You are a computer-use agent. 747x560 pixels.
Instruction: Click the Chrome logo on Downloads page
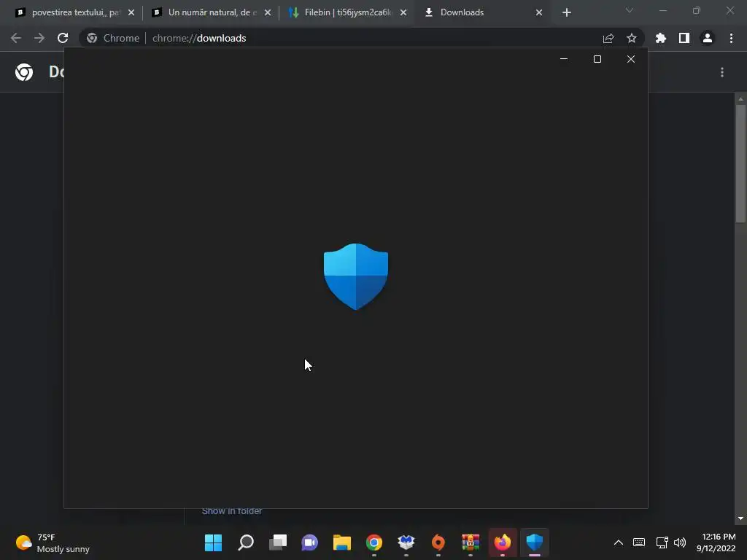[24, 72]
